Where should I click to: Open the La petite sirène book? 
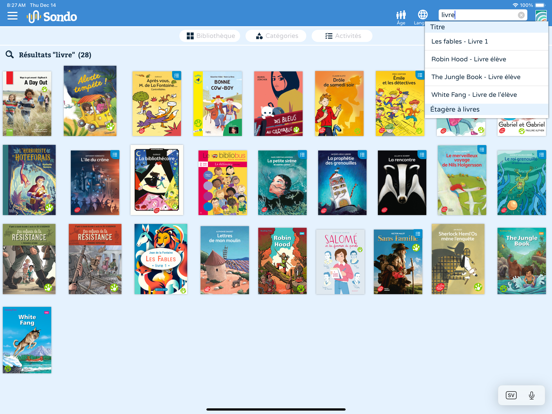pos(282,182)
